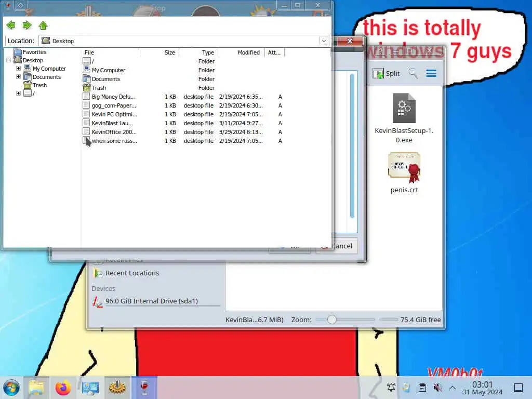This screenshot has width=532, height=399.
Task: Open search magnifier in file manager toolbar
Action: pos(413,73)
